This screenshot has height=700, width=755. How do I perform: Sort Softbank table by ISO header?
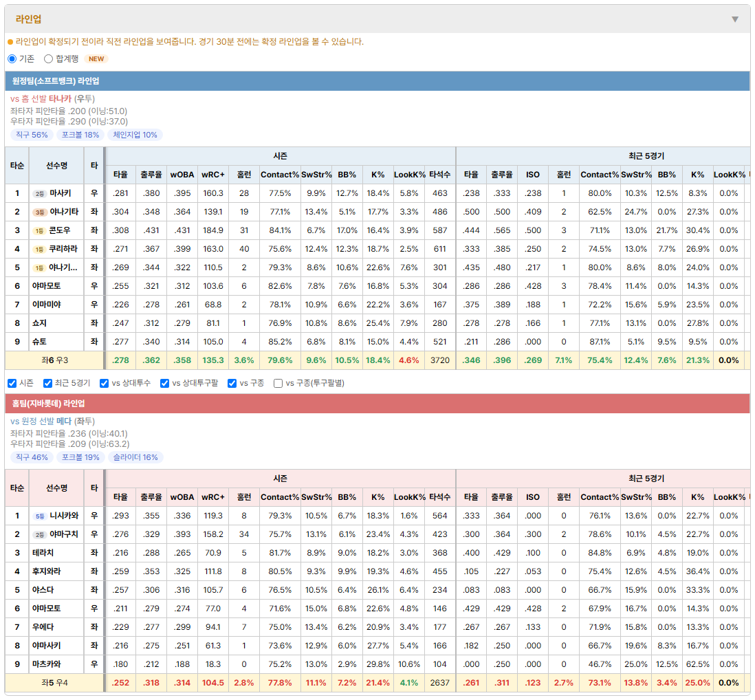coord(532,175)
